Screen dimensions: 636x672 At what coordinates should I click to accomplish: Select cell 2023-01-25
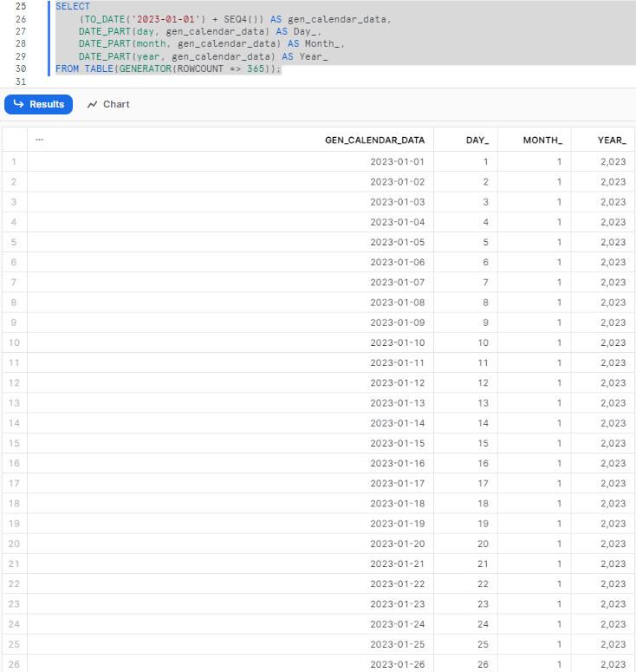pos(230,644)
